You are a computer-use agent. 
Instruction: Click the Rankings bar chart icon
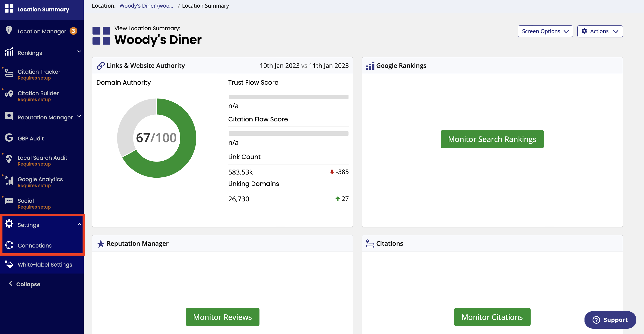pos(9,52)
